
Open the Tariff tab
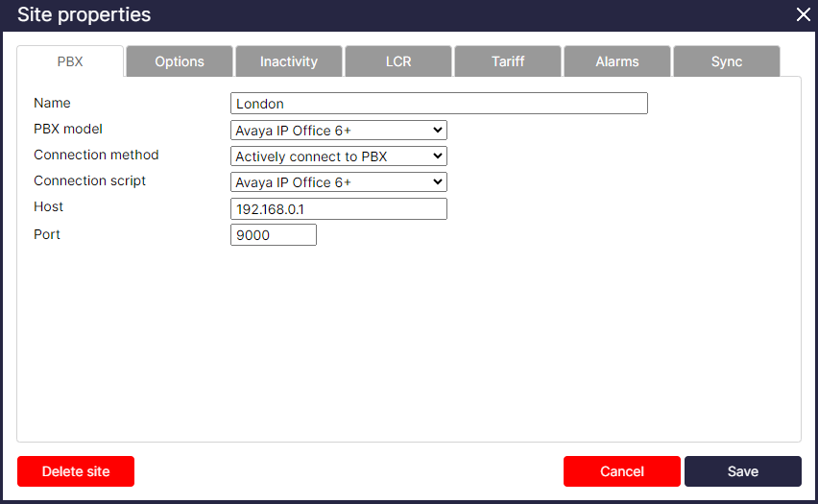pos(508,61)
